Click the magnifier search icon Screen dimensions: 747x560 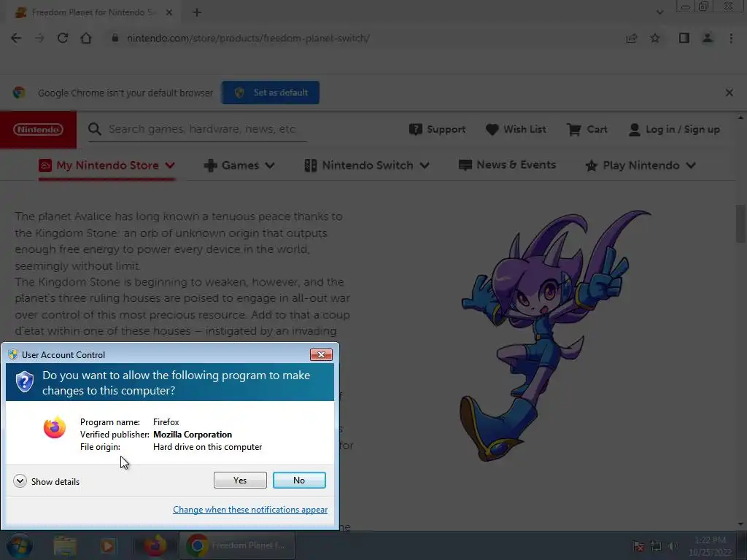pos(95,129)
